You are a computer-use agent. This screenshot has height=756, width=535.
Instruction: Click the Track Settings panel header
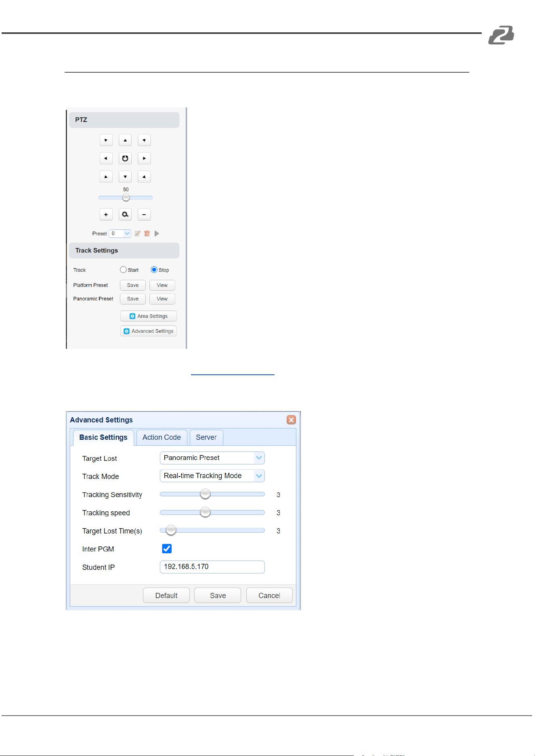124,250
